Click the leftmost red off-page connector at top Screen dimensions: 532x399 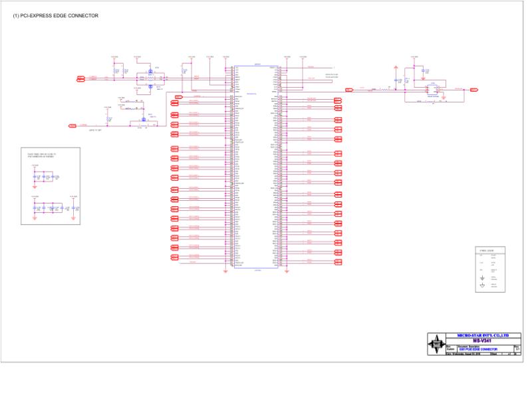pos(80,79)
